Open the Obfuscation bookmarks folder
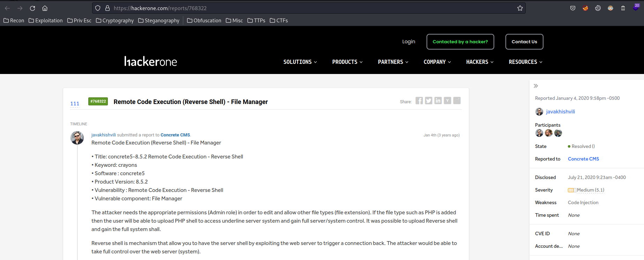 204,21
